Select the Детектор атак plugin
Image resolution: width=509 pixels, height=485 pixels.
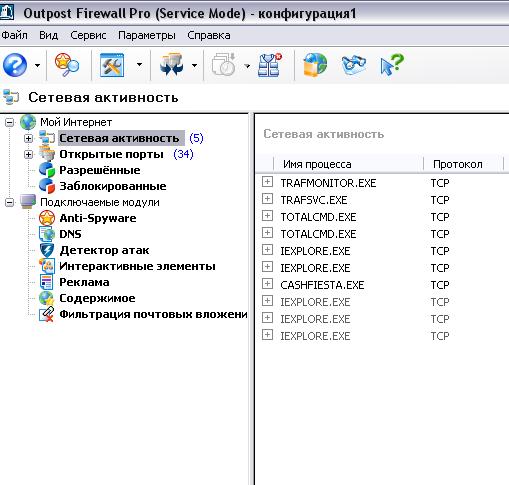pyautogui.click(x=104, y=250)
